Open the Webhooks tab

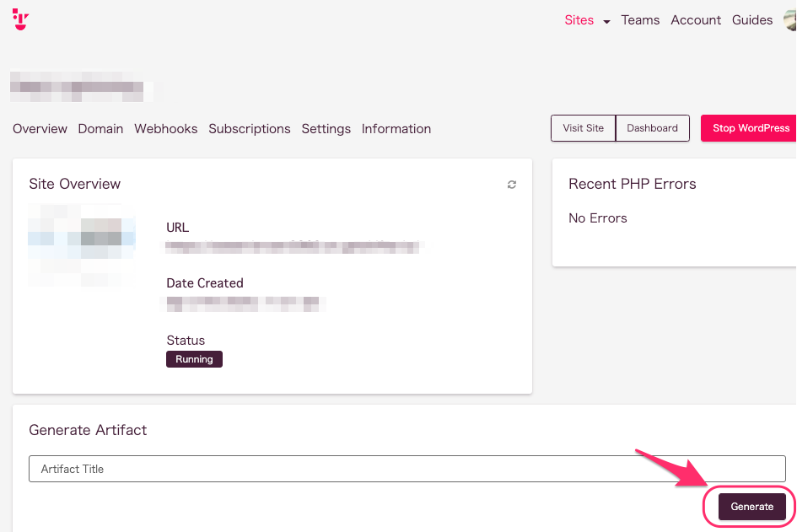pos(165,128)
